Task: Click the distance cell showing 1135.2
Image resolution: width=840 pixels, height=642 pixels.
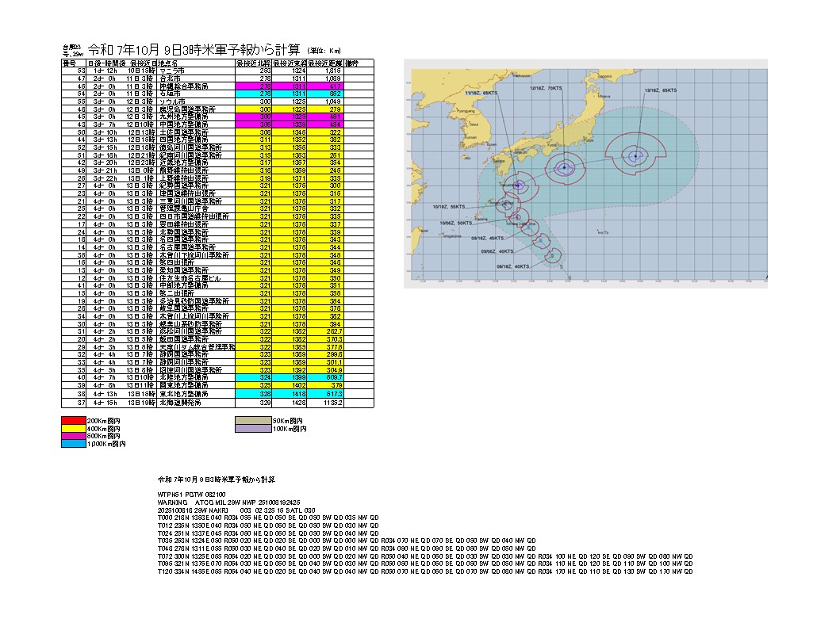Action: [x=331, y=403]
